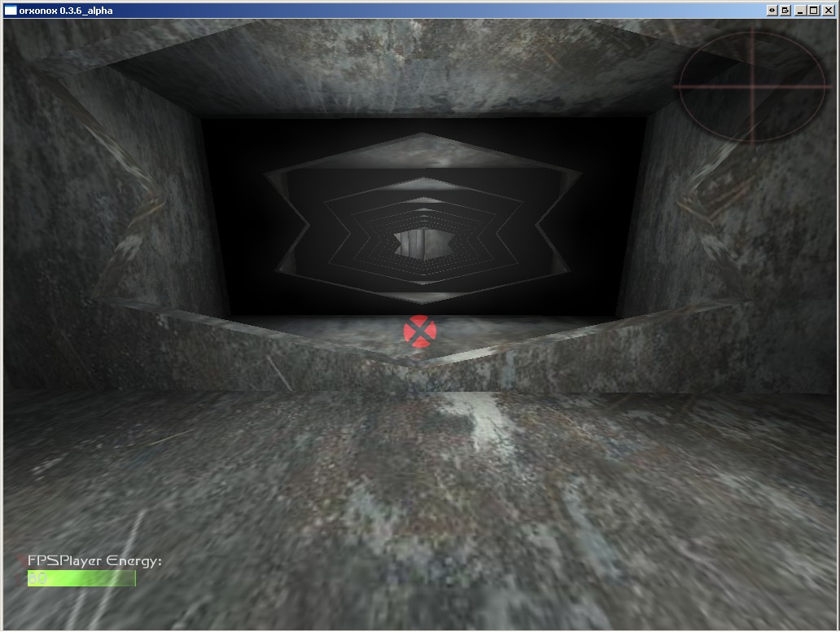The width and height of the screenshot is (840, 632).
Task: Click the FPSPlayer Energy label
Action: coord(94,561)
